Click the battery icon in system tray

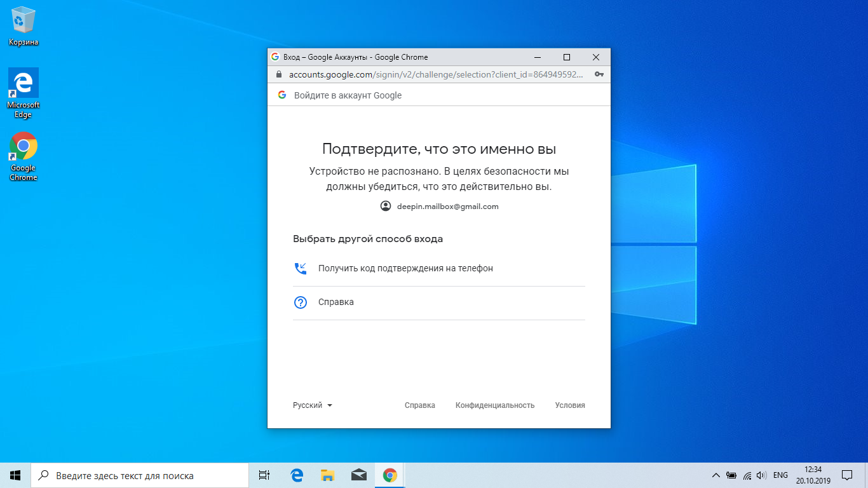[x=731, y=475]
